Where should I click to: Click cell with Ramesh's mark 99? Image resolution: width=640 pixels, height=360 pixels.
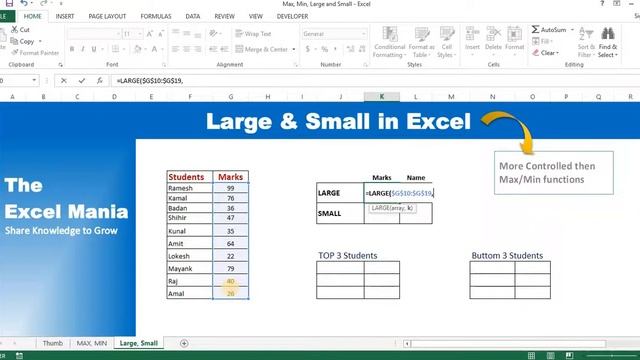click(x=231, y=188)
